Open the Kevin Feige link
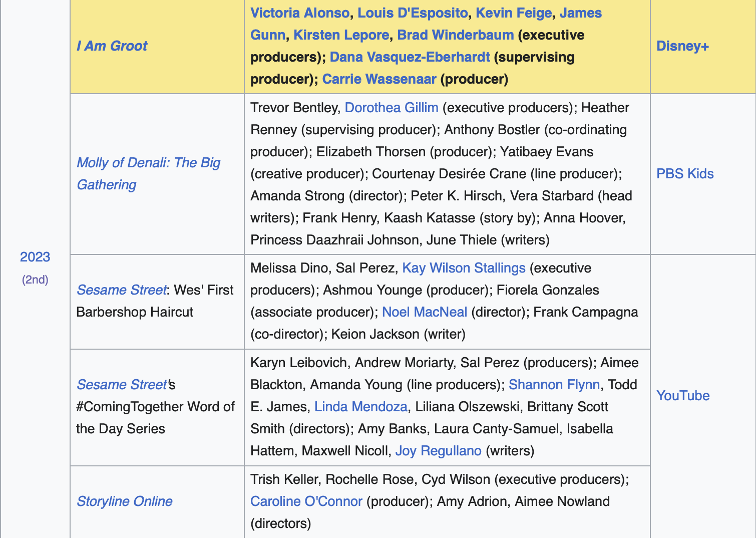The width and height of the screenshot is (756, 538). pos(514,13)
